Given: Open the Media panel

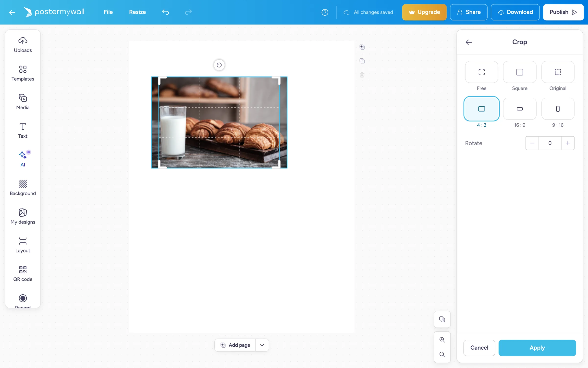Looking at the screenshot, I should pyautogui.click(x=23, y=102).
